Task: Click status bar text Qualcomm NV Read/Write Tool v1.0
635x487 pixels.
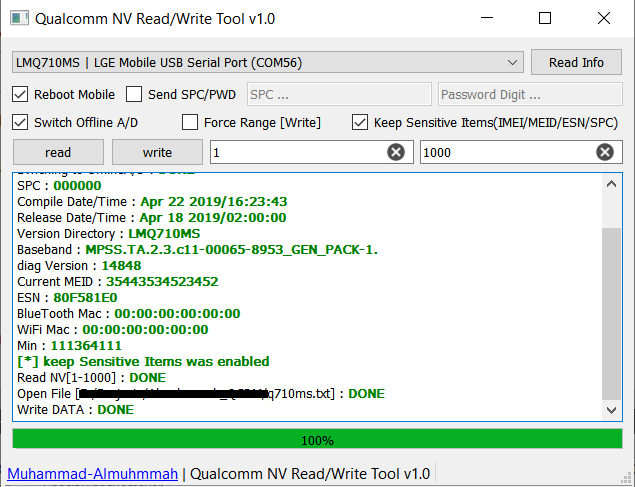Action: (x=310, y=474)
